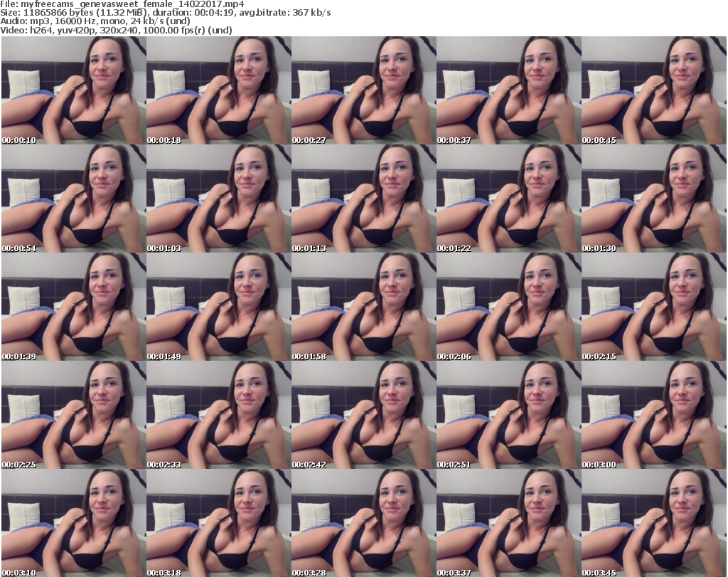Click the 'Audio: mp3, 16000 Hz' line

point(95,21)
